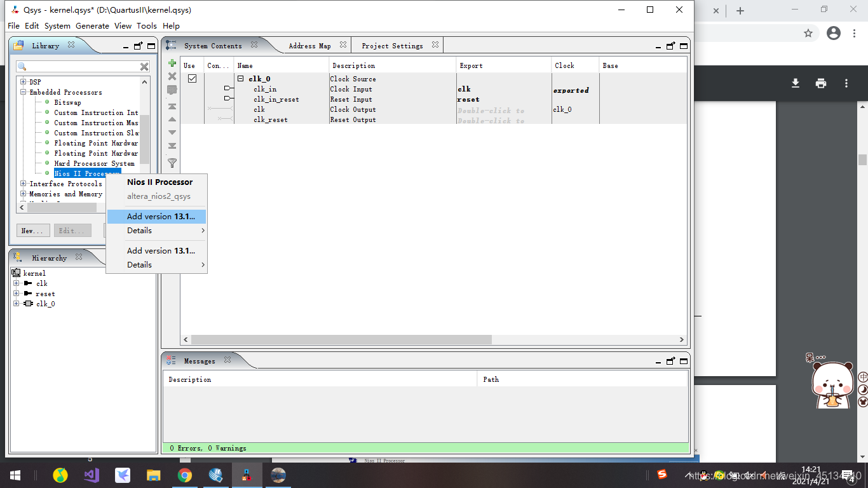Toggle the Use checkbox for clk_0

[x=192, y=79]
